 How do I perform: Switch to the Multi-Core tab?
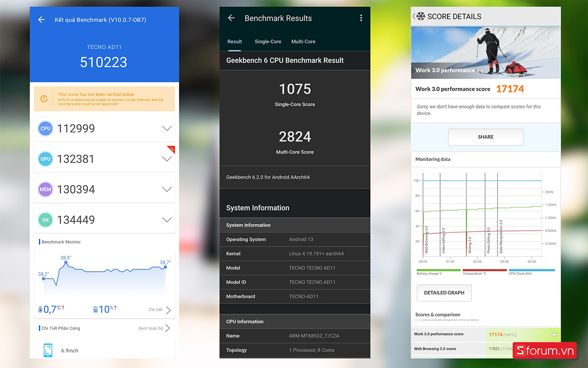303,41
